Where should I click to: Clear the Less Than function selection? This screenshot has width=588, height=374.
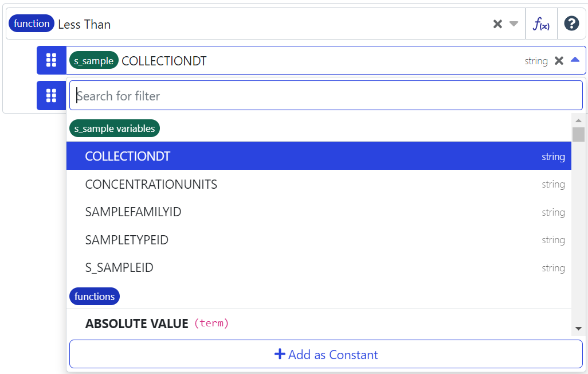[x=497, y=24]
